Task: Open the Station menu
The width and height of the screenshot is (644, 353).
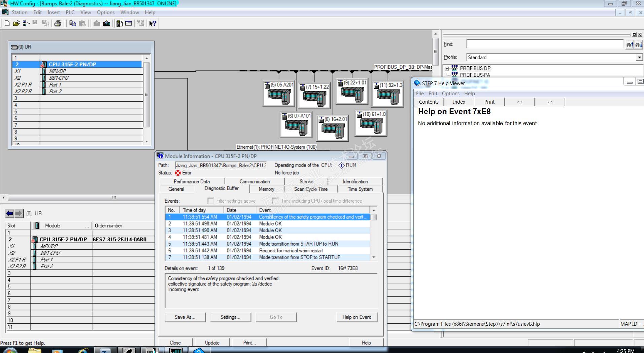Action: (x=20, y=12)
